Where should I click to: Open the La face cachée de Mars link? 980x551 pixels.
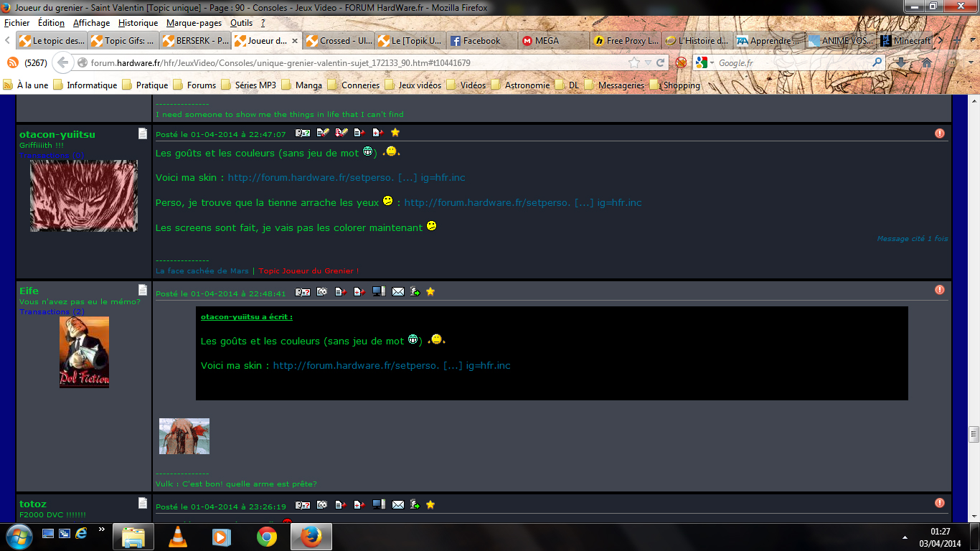pyautogui.click(x=202, y=271)
